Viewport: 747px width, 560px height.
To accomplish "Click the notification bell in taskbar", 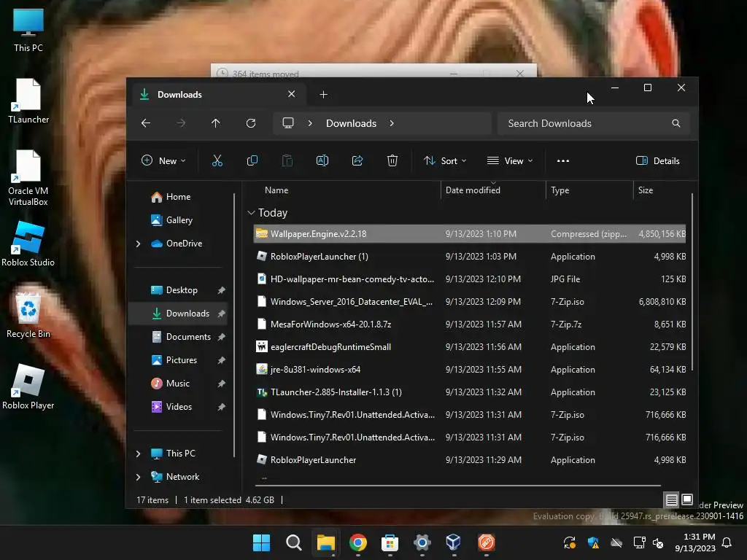I will (x=727, y=542).
